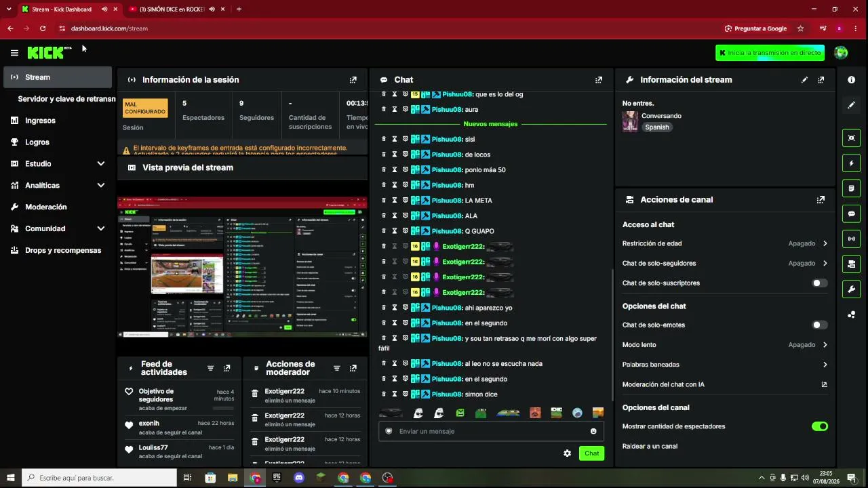Timeout Pishuu08 on the "Q GUAPO" message
868x488 pixels.
(394, 231)
